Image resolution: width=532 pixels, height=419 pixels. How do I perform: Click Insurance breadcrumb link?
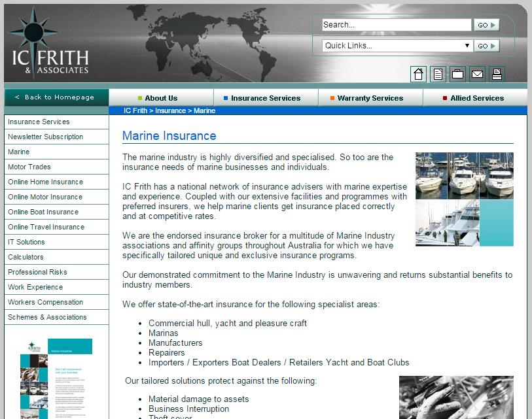(x=170, y=110)
